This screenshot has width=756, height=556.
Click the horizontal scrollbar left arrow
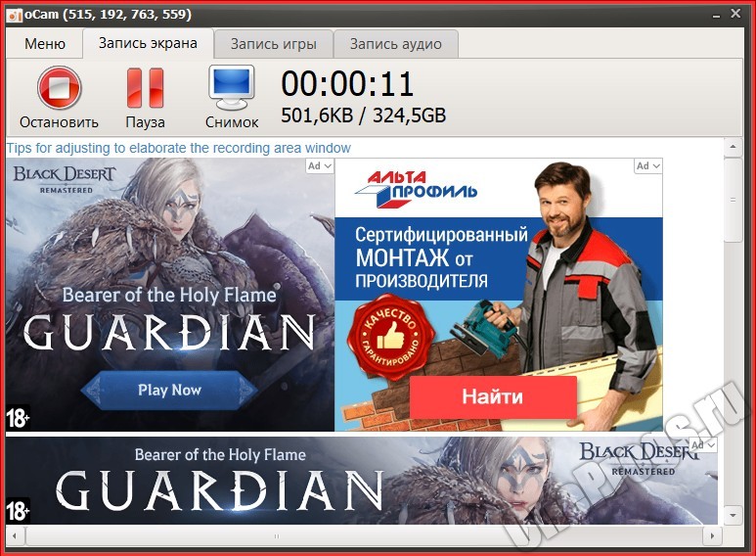15,535
